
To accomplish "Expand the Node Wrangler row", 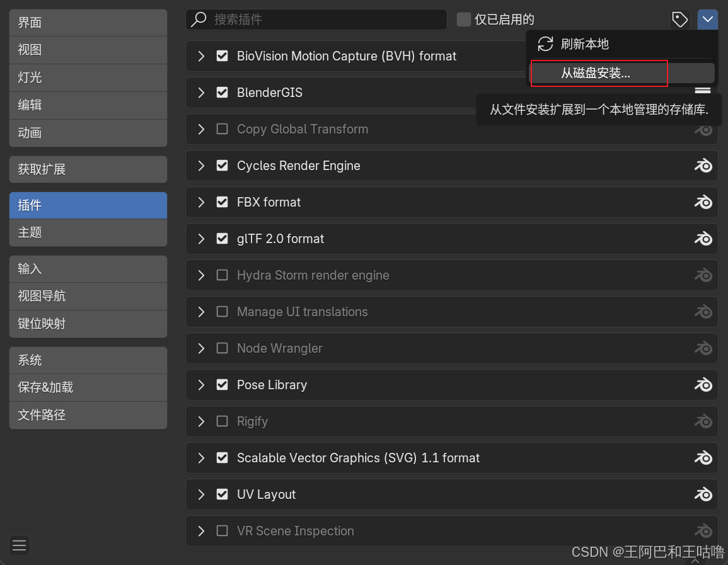I will tap(201, 348).
